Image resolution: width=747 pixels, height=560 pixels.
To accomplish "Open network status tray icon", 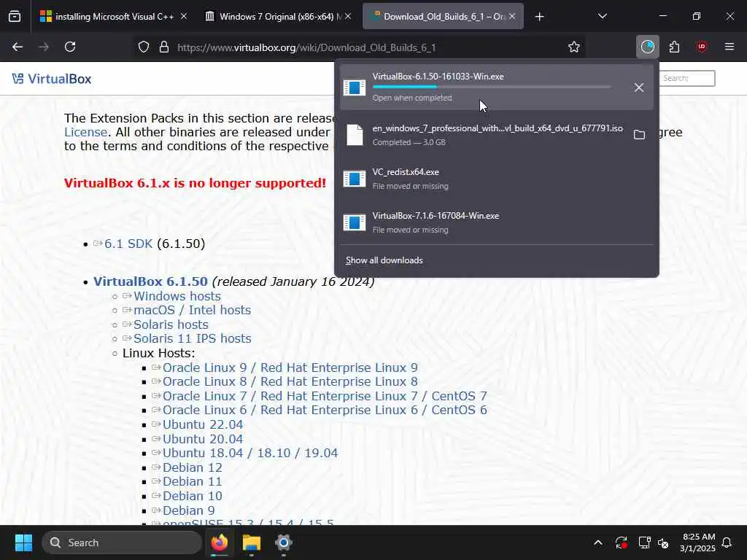I will pyautogui.click(x=644, y=542).
